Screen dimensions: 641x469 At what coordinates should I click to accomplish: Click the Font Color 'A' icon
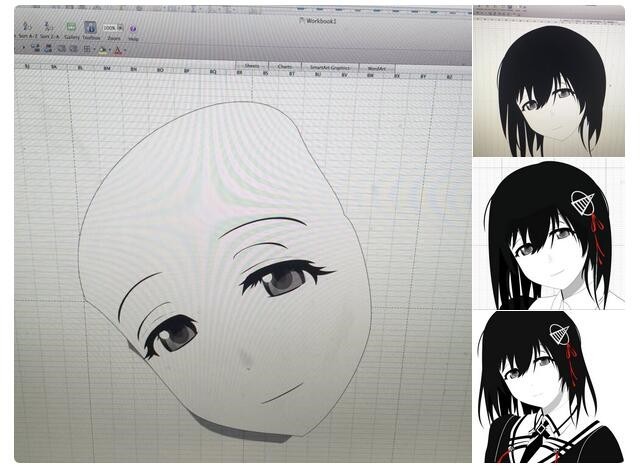(x=117, y=49)
